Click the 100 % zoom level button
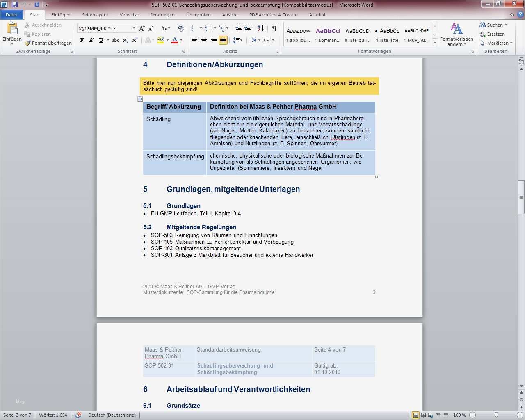Image resolution: width=525 pixels, height=420 pixels. point(459,415)
